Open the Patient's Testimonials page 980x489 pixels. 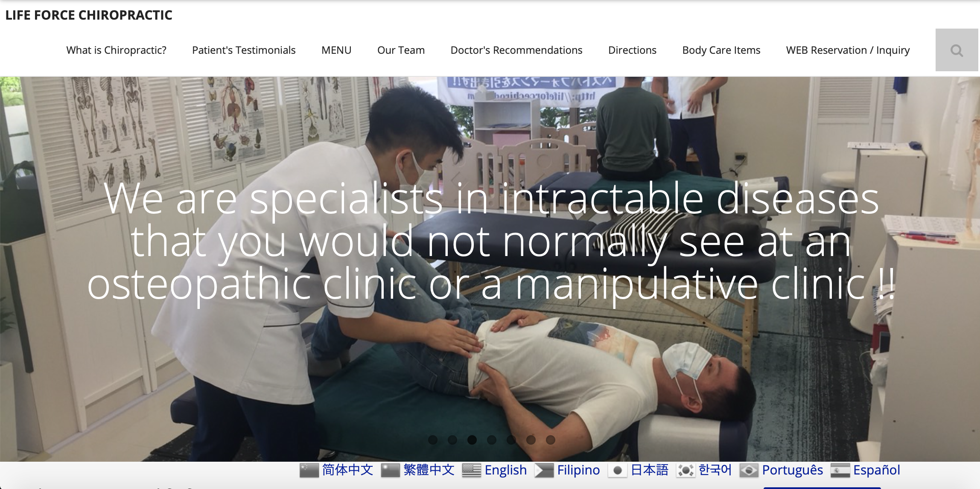244,50
